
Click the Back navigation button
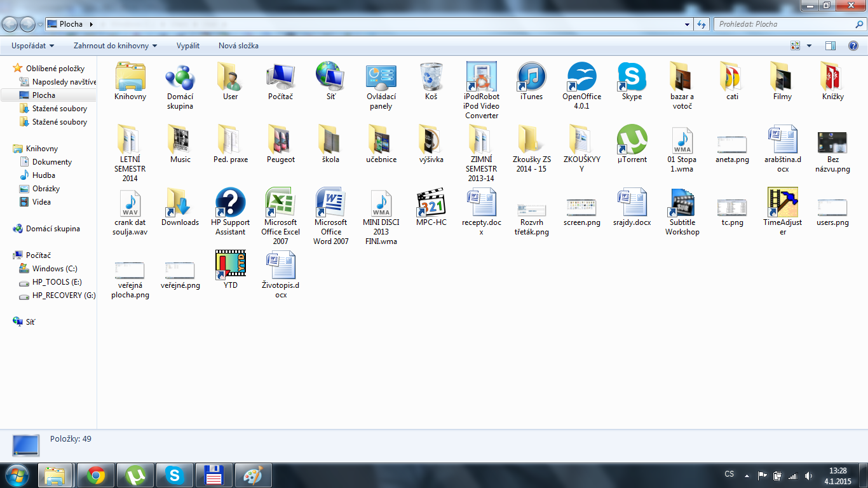coord(10,24)
